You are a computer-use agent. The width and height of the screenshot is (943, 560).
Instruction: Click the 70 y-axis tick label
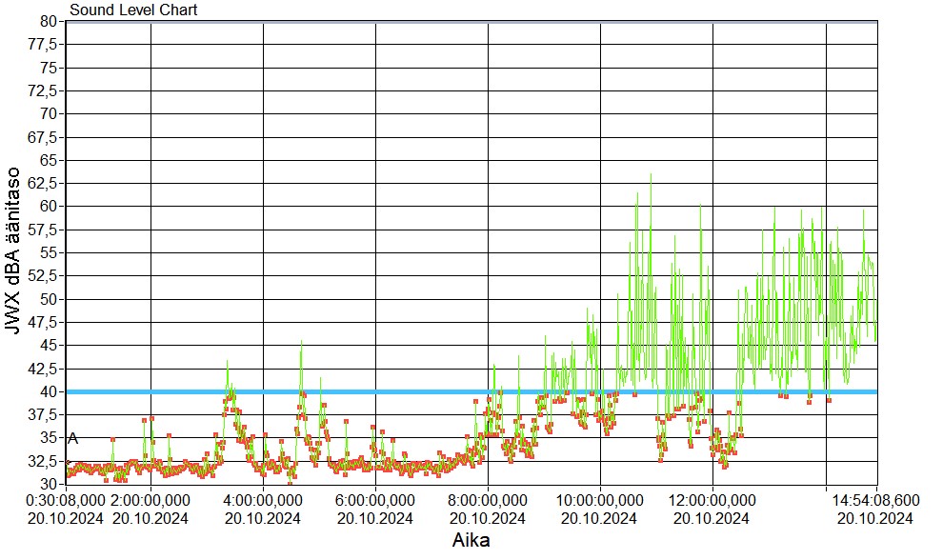tap(50, 113)
